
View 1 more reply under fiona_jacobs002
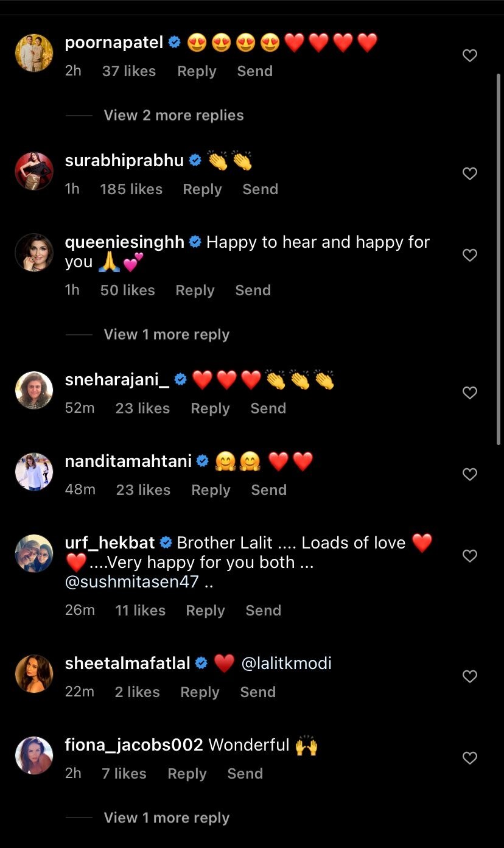tap(166, 818)
